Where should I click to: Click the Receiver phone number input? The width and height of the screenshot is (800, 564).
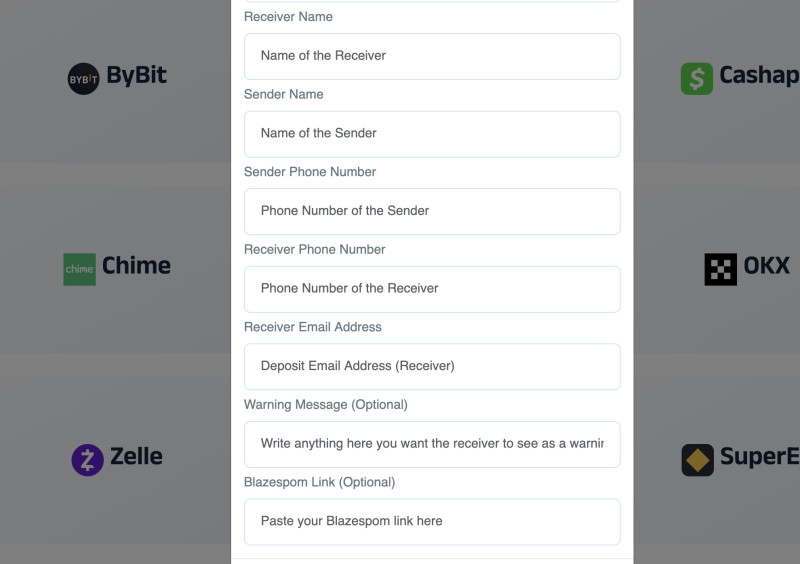tap(432, 288)
